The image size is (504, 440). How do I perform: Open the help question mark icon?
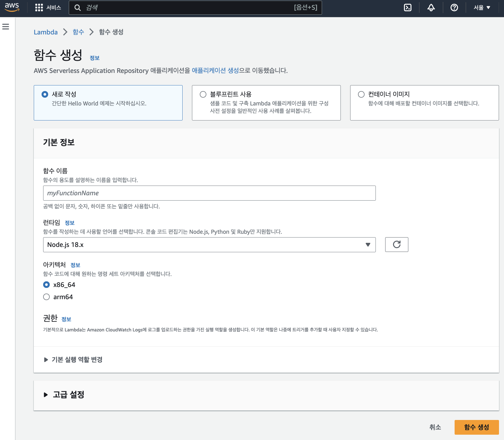click(454, 8)
